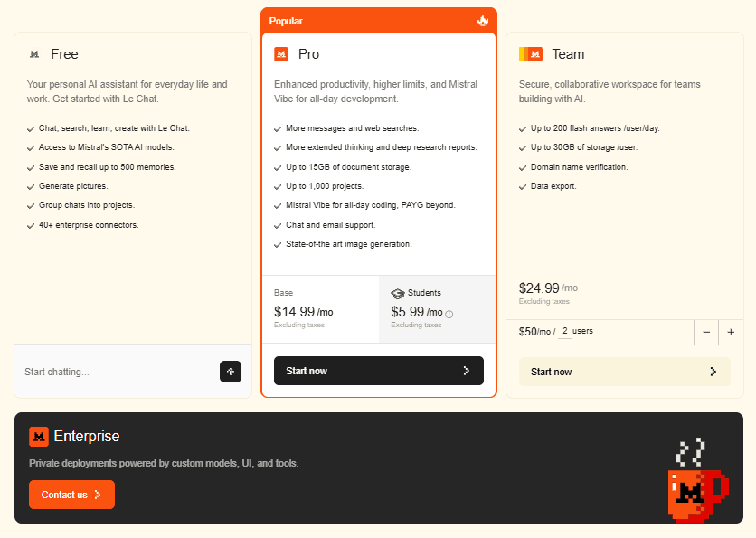Click the Mistral M icon on the Enterprise banner
This screenshot has width=756, height=538.
37,436
